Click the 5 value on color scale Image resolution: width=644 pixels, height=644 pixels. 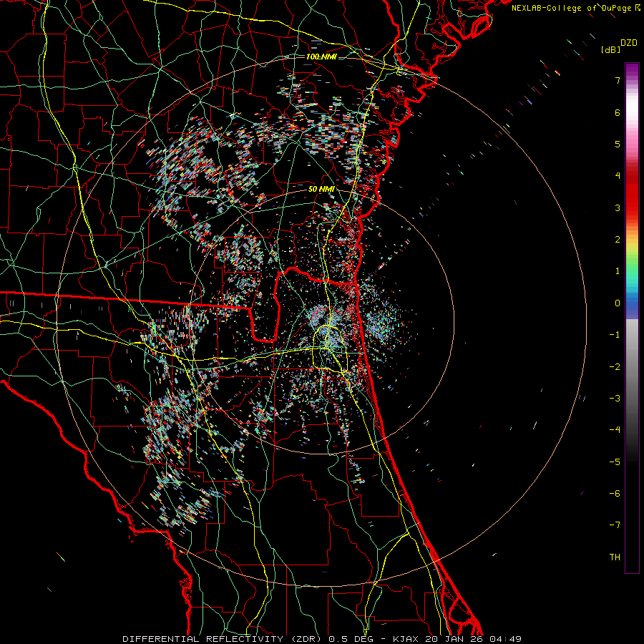point(618,144)
